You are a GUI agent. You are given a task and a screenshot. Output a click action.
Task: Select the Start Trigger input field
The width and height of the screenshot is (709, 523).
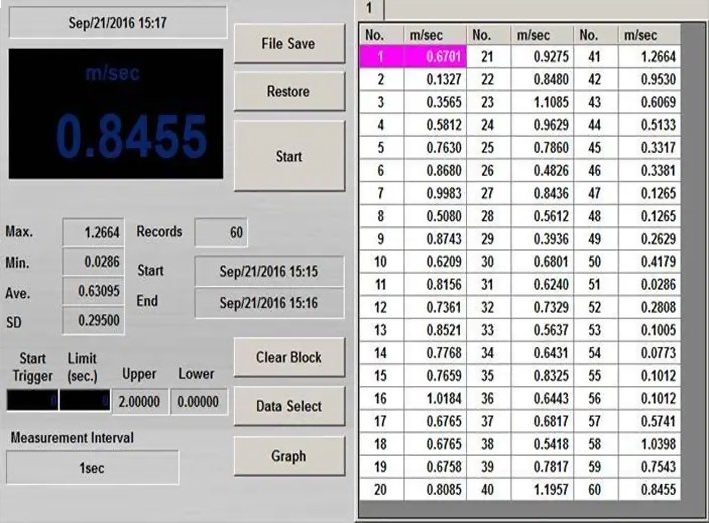(x=32, y=401)
